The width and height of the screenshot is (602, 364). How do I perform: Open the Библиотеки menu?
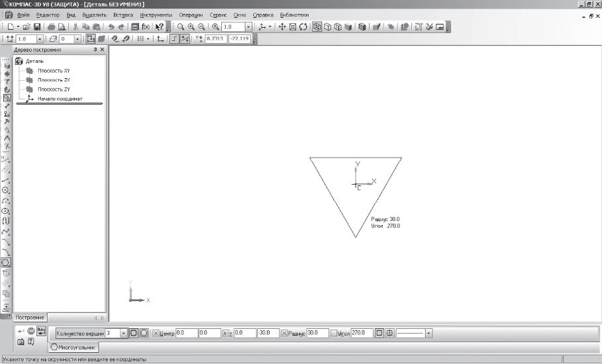[295, 15]
